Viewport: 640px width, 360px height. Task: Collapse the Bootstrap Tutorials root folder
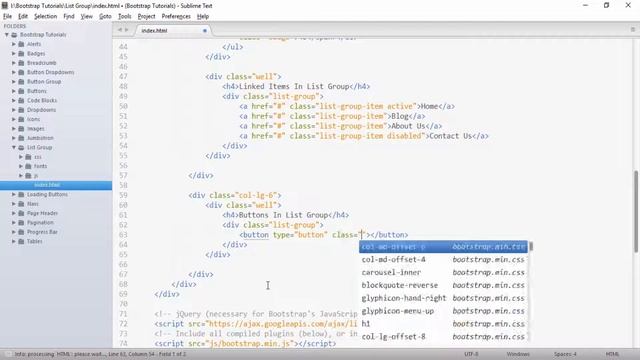[x=7, y=35]
